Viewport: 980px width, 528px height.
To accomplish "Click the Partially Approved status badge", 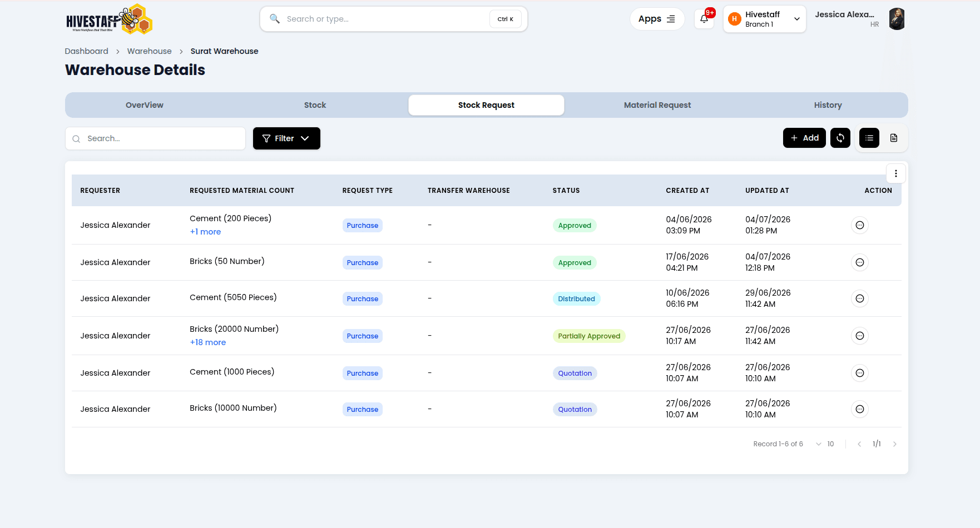I will pos(589,336).
